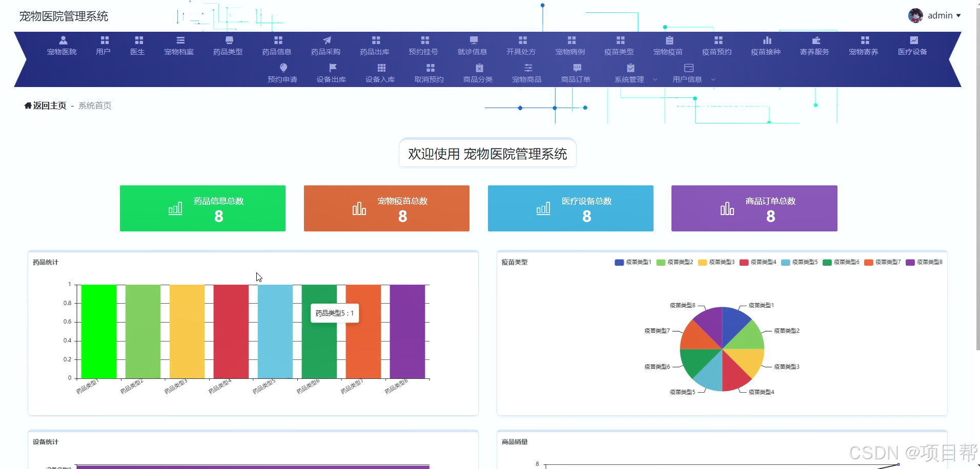This screenshot has width=980, height=469.
Task: Click the 预约申请 lightbulb icon
Action: pos(283,68)
